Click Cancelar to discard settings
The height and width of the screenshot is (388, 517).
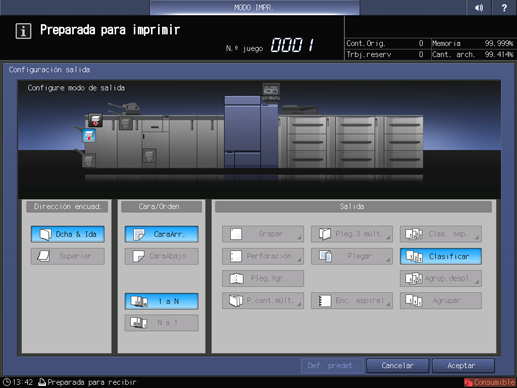pos(397,366)
